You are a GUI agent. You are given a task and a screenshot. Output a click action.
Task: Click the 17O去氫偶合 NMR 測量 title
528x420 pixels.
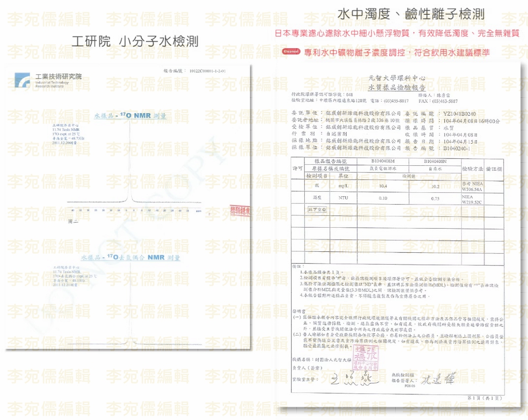tap(130, 258)
